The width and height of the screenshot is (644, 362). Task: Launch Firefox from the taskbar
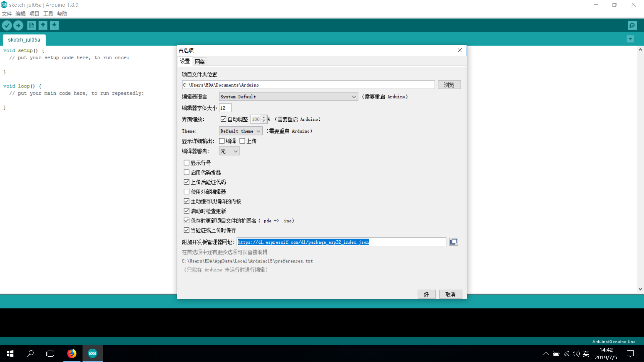point(72,354)
